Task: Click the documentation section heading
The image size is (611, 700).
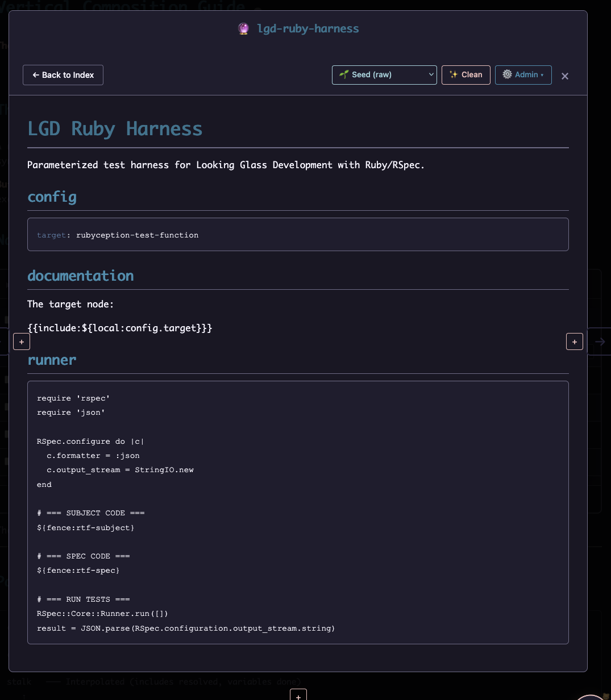Action: coord(81,276)
